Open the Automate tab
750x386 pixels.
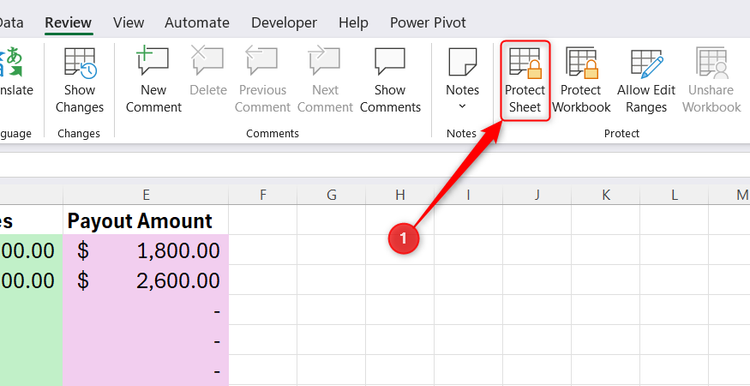click(197, 22)
